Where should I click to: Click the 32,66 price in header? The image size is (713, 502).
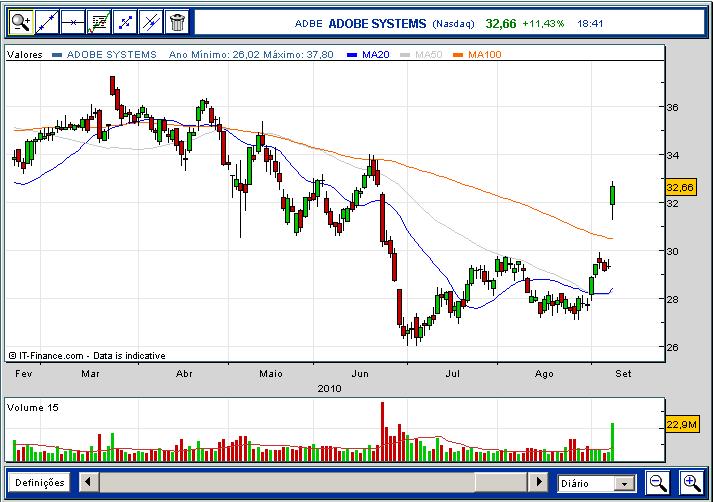coord(501,24)
